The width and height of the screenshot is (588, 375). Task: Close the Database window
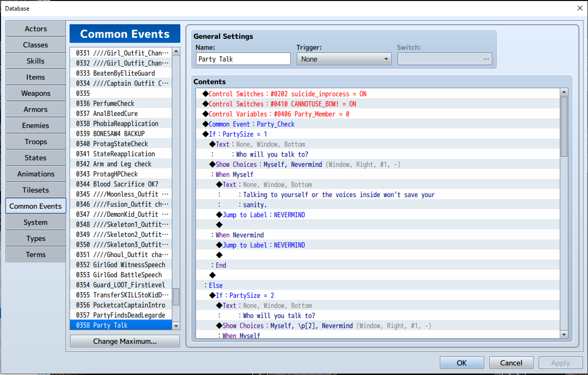pos(579,8)
